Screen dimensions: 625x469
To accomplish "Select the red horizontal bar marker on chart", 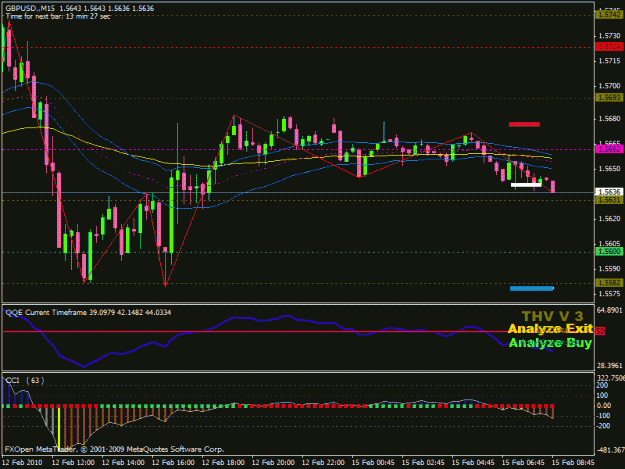I will pyautogui.click(x=524, y=124).
